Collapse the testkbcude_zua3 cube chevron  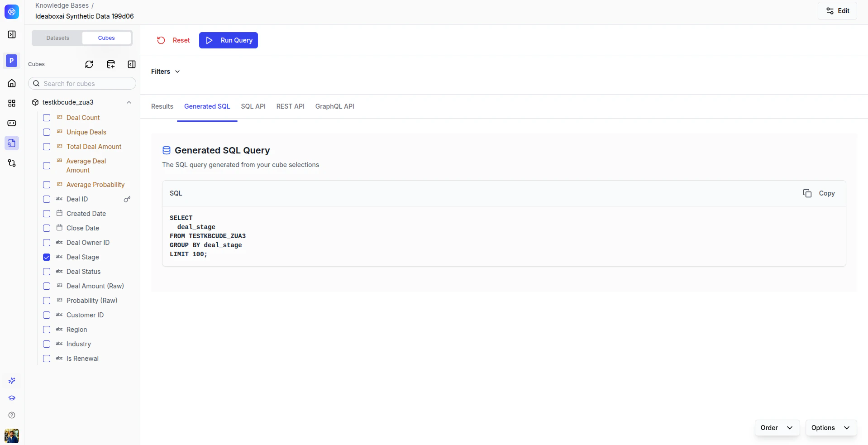point(129,102)
